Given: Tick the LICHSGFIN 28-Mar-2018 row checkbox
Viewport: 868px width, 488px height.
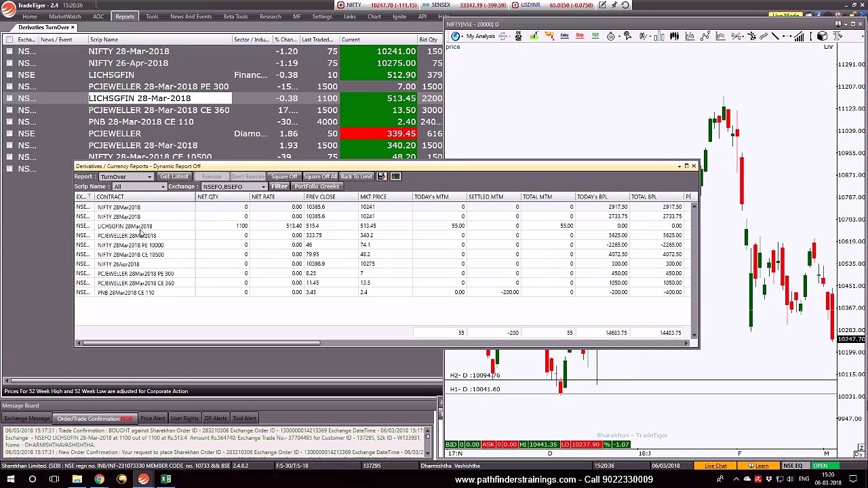Looking at the screenshot, I should [x=9, y=98].
